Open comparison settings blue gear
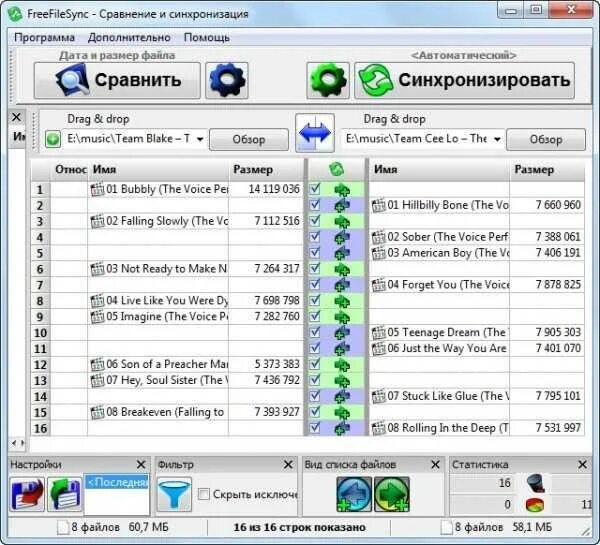600x545 pixels. (227, 81)
